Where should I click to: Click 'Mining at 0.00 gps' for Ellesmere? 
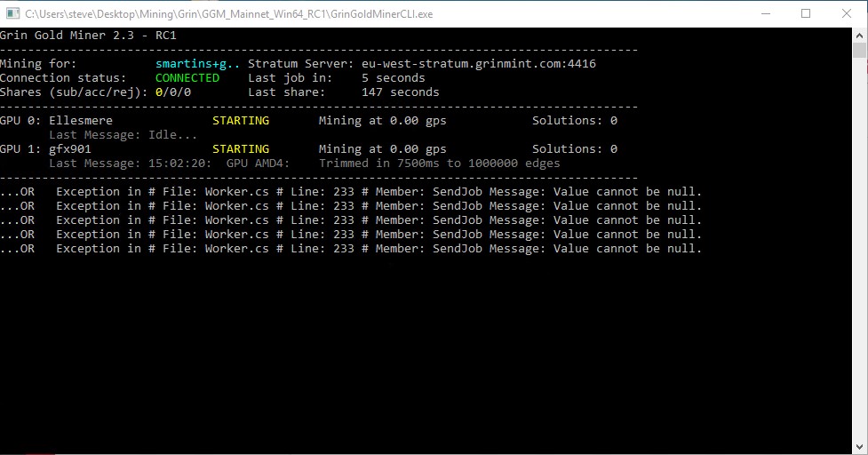point(383,121)
